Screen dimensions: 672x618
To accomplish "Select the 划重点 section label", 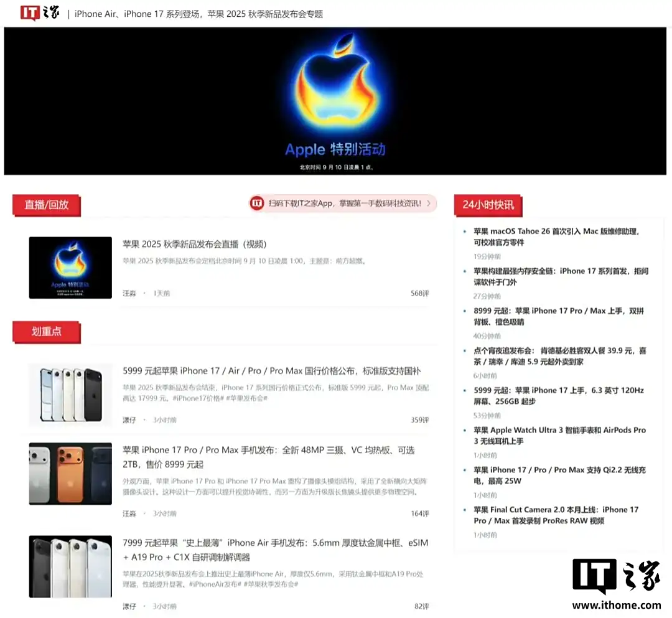I will pyautogui.click(x=47, y=332).
